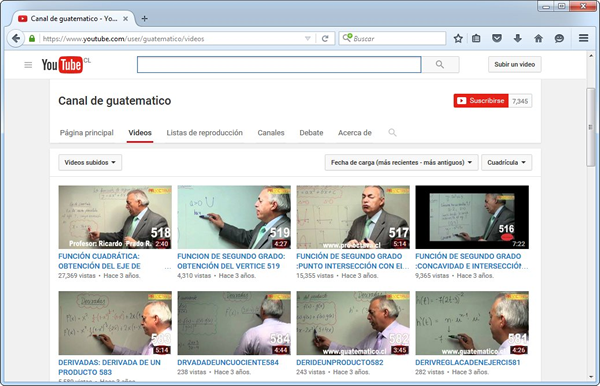Open video thumbnail numbered 584
The image size is (600, 386).
click(234, 323)
